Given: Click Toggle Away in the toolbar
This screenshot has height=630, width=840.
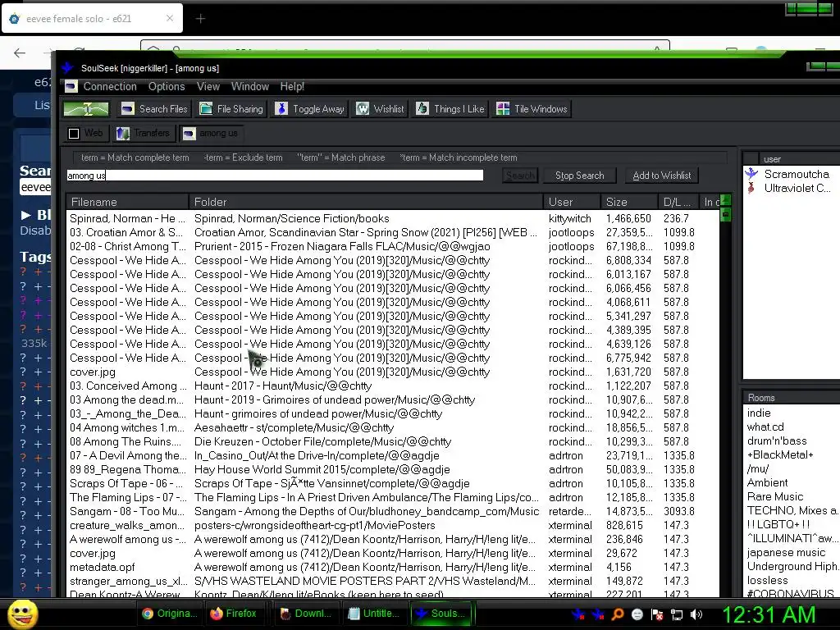Looking at the screenshot, I should coord(309,109).
